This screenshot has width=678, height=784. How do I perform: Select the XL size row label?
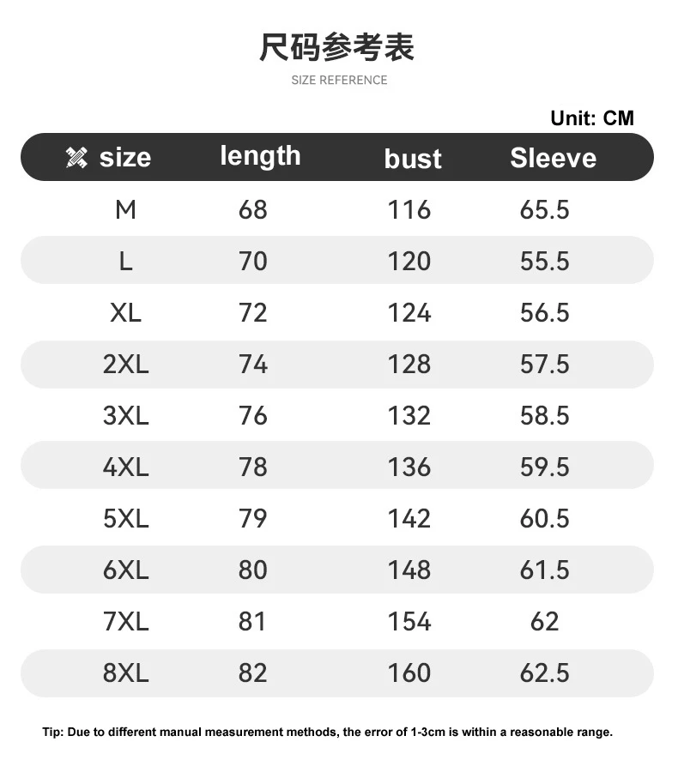(125, 312)
